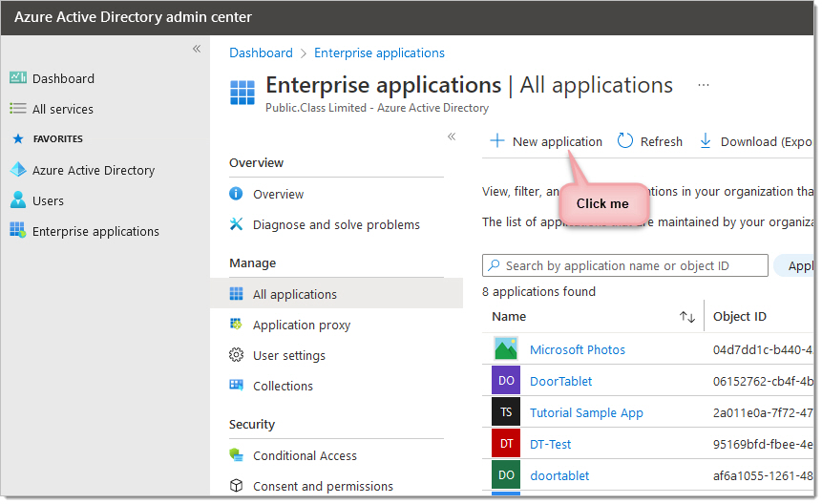The height and width of the screenshot is (504, 822).
Task: Collapse the inner resource menu panel
Action: tap(452, 136)
